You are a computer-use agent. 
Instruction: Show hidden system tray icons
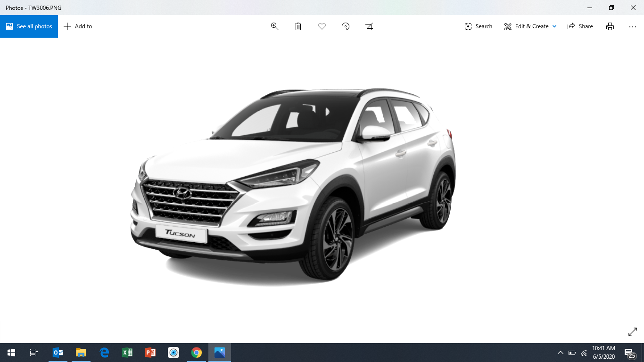pos(561,353)
